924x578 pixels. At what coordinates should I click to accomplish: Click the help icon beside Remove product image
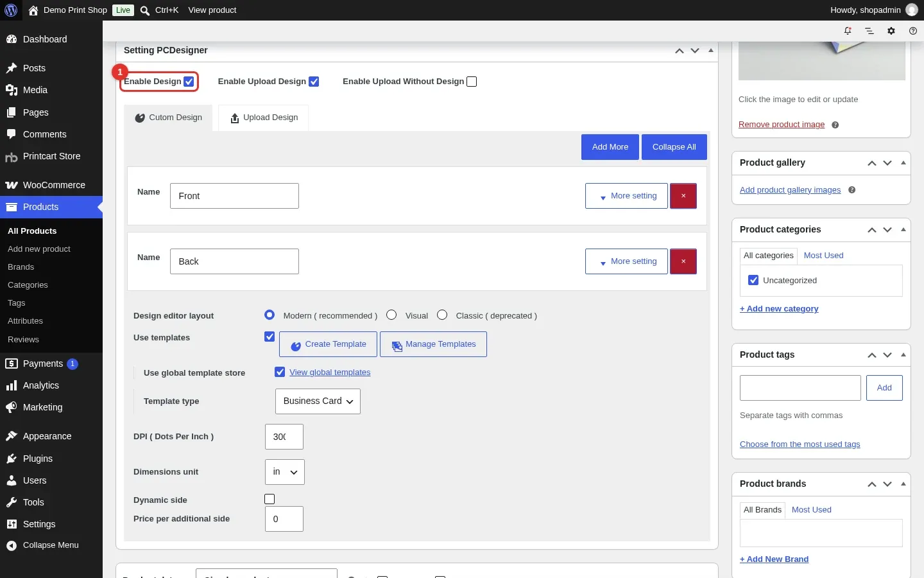(x=835, y=125)
